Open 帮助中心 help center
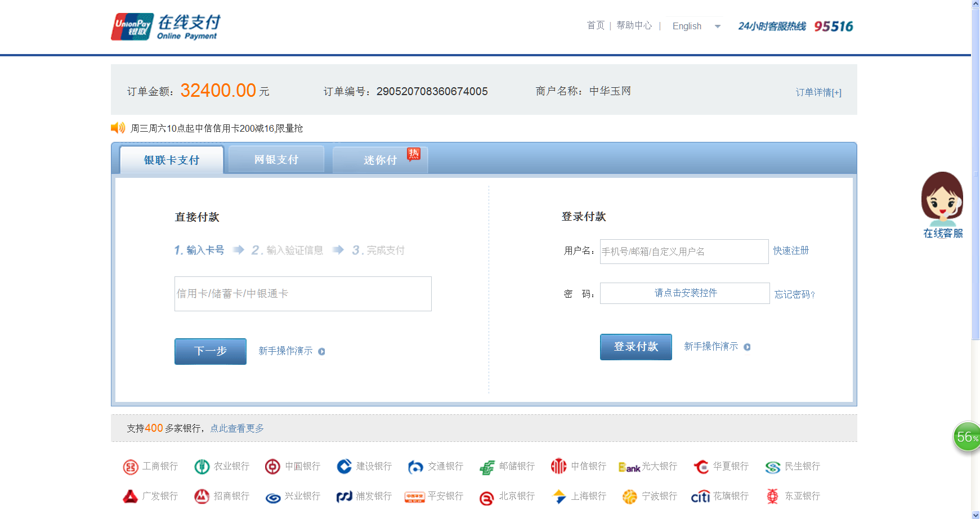980x519 pixels. pyautogui.click(x=634, y=25)
